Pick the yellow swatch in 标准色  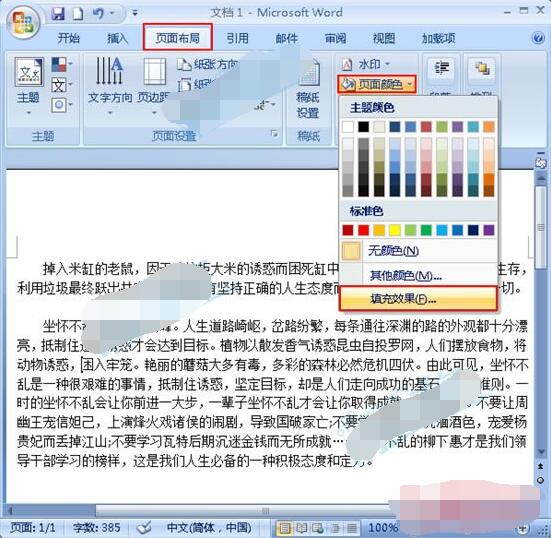coord(395,230)
